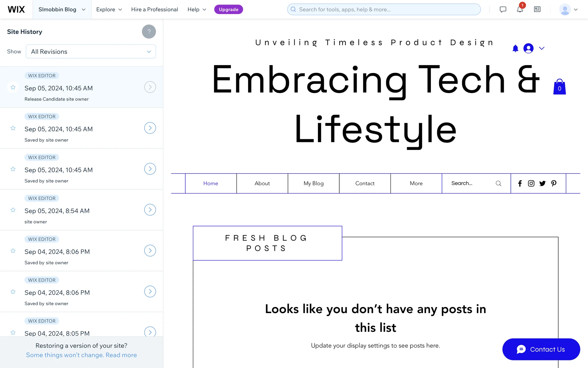Image resolution: width=588 pixels, height=368 pixels.
Task: Click the Pinterest icon in the site menu
Action: (554, 183)
